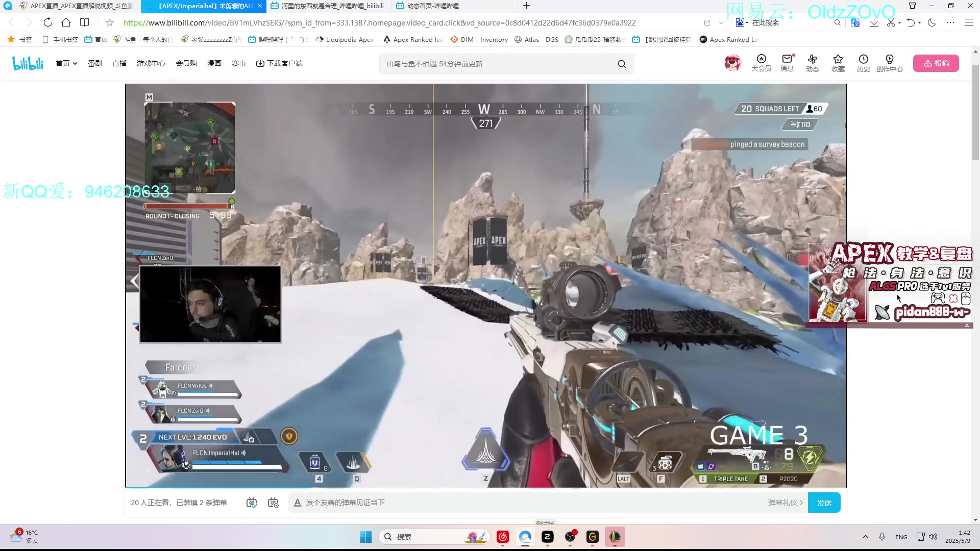
Task: Open the 大会员 membership icon
Action: coord(761,63)
